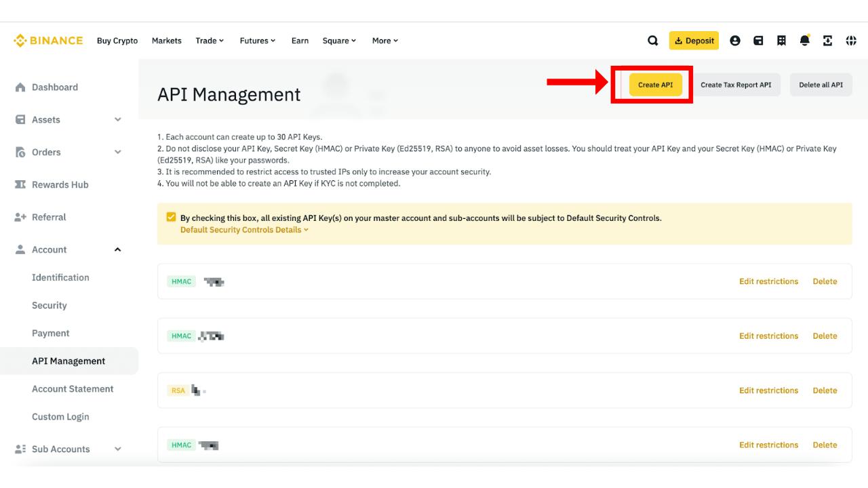Screen dimensions: 868x488
Task: Open Account Statement in sidebar
Action: [73, 389]
